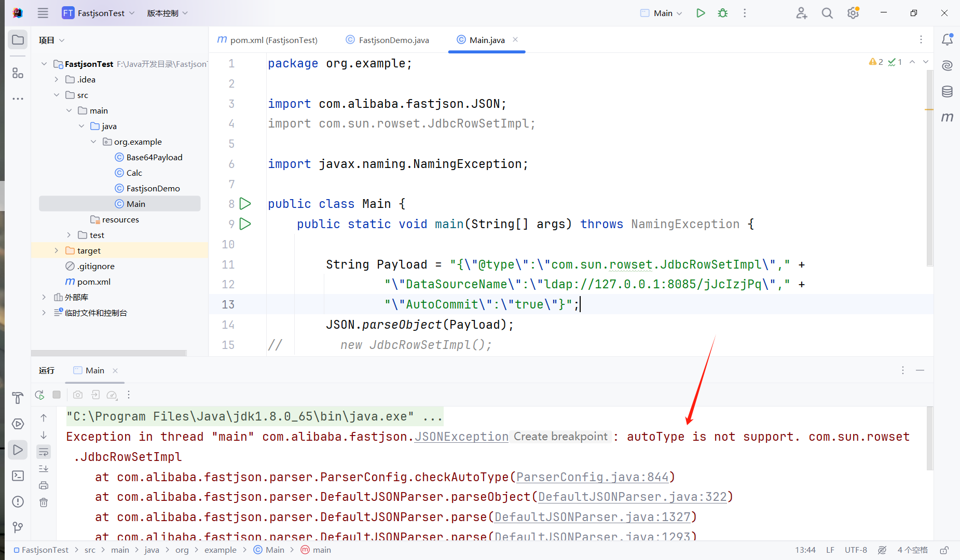960x560 pixels.
Task: Open Search Everywhere magnifier
Action: click(x=827, y=13)
